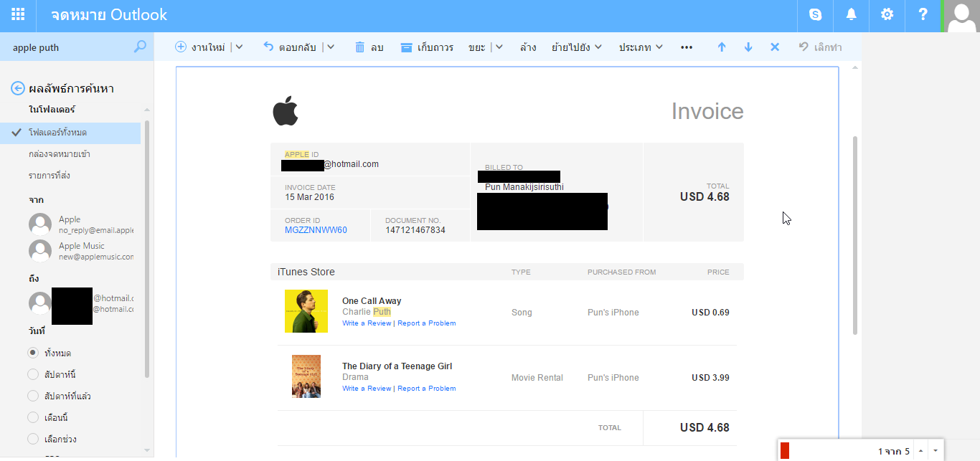This screenshot has height=461, width=980.
Task: Click the USD 0.69 price
Action: click(710, 313)
